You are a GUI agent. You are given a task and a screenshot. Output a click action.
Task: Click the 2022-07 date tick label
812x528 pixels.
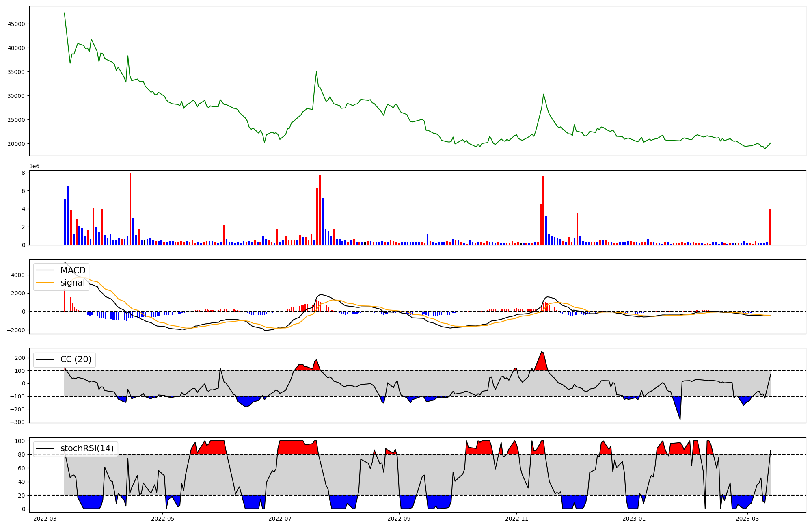[281, 519]
